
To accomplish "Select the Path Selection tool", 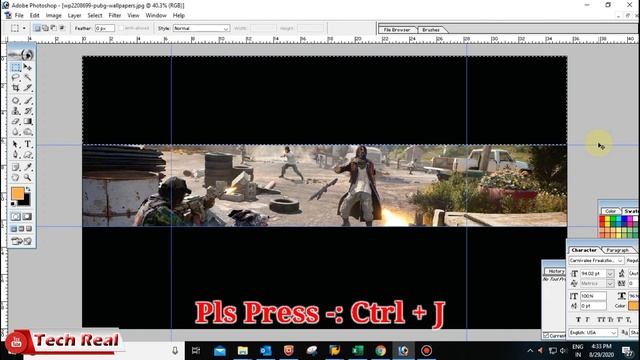I will click(16, 144).
